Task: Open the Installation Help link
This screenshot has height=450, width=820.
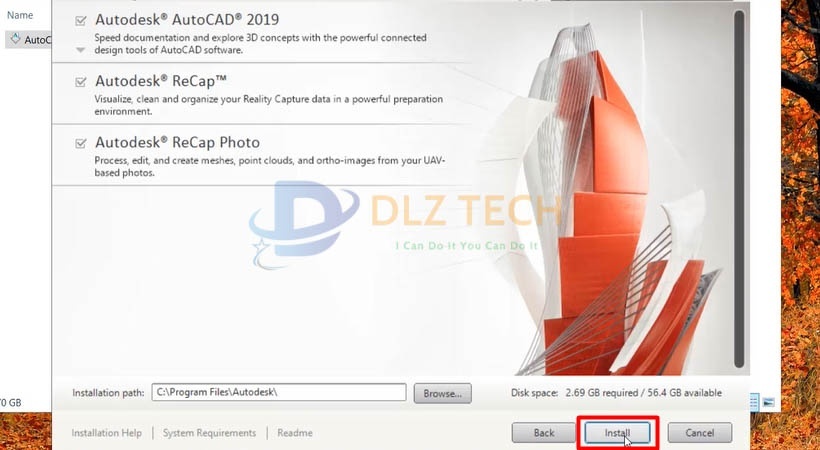Action: tap(107, 433)
